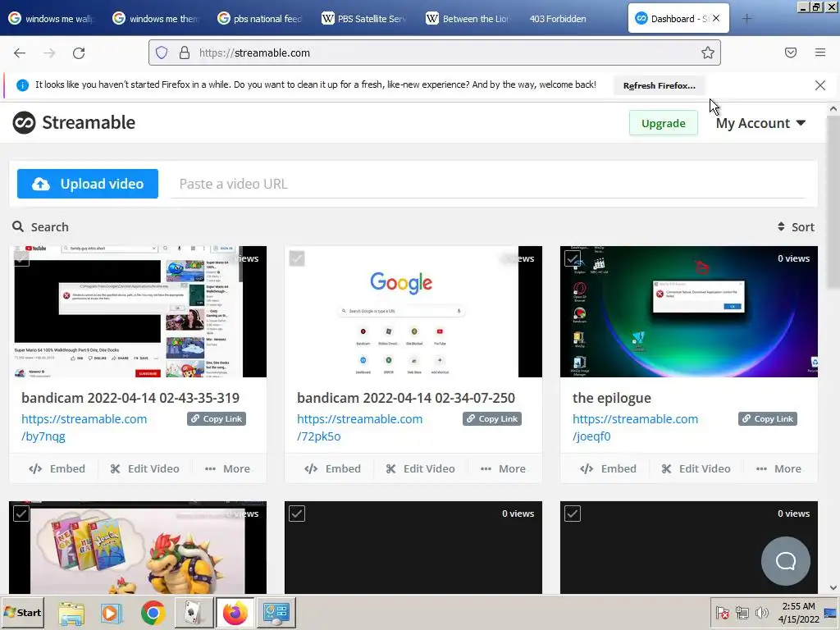Bookmark this page with the star icon
Image resolution: width=840 pixels, height=630 pixels.
pyautogui.click(x=708, y=52)
